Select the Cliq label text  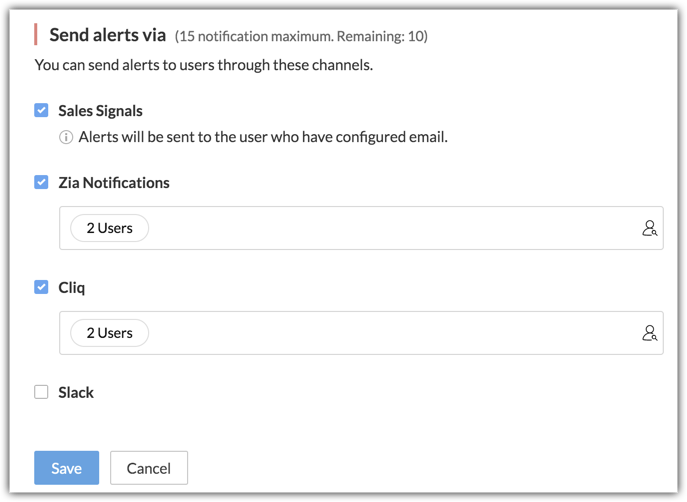72,288
